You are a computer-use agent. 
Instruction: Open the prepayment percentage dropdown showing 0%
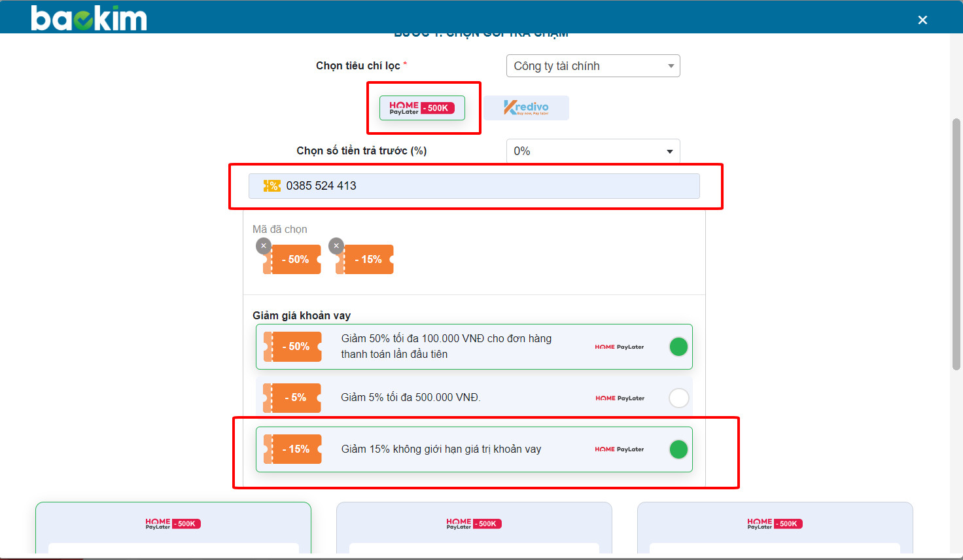tap(593, 151)
